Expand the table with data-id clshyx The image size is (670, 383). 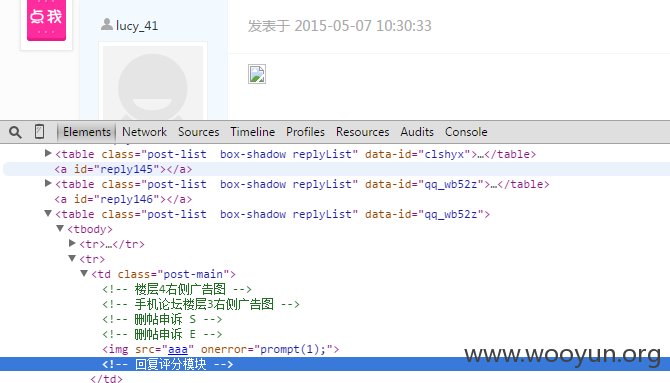tap(48, 153)
